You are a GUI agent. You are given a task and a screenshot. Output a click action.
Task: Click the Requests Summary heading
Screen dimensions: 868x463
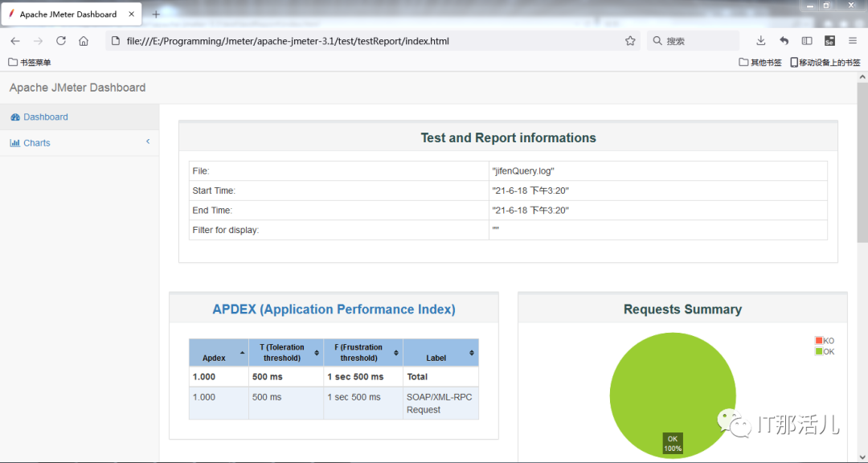tap(682, 309)
